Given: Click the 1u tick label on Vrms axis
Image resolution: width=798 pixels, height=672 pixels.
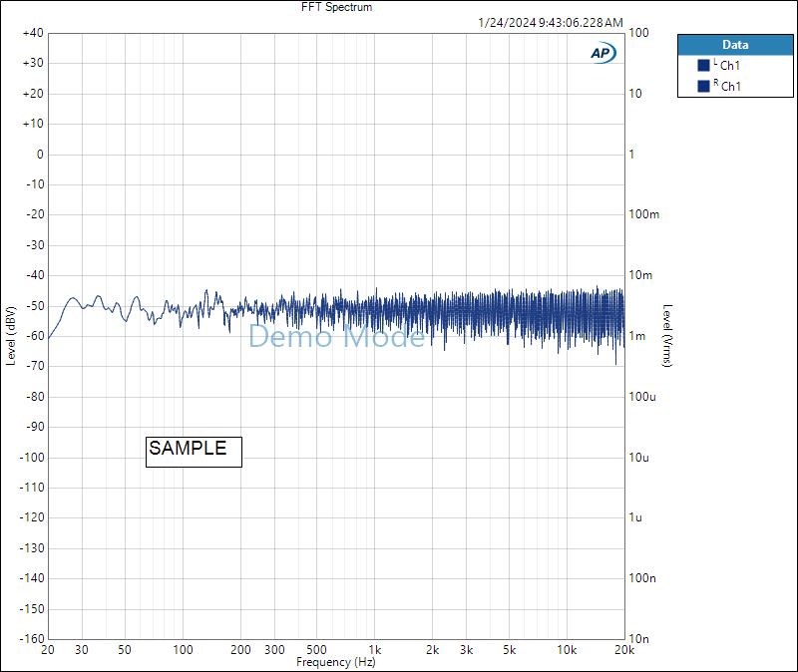Looking at the screenshot, I should click(x=635, y=517).
